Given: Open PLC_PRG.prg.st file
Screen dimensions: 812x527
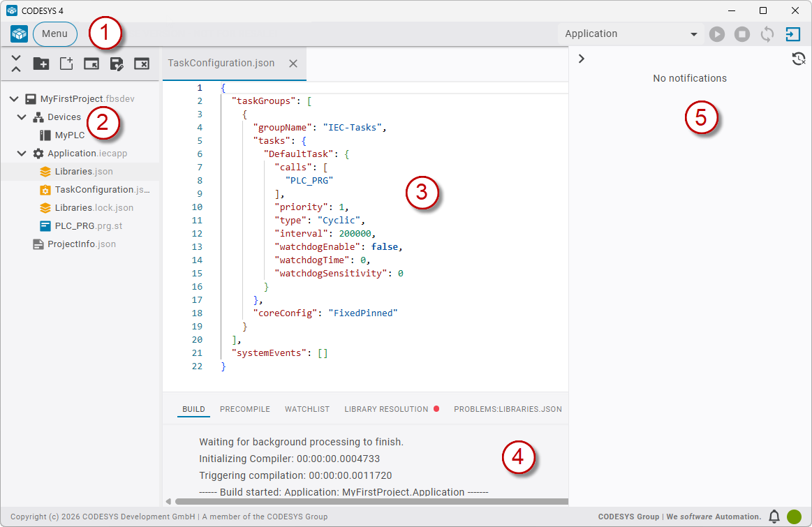Looking at the screenshot, I should (x=89, y=225).
